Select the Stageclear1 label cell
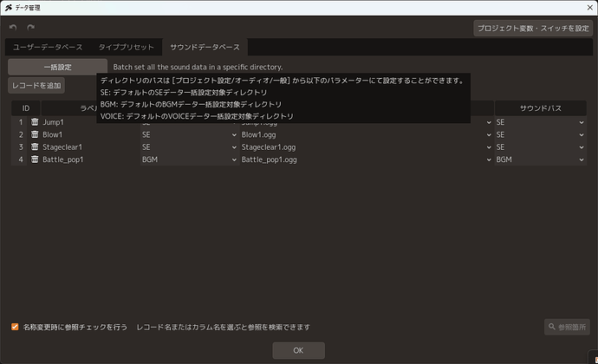This screenshot has width=598, height=364. click(x=91, y=146)
